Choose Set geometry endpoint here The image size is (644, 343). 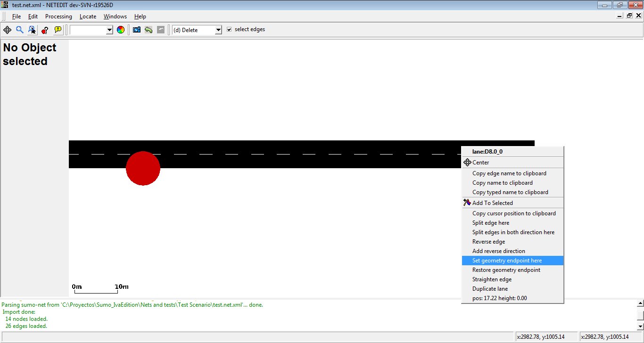pos(507,261)
